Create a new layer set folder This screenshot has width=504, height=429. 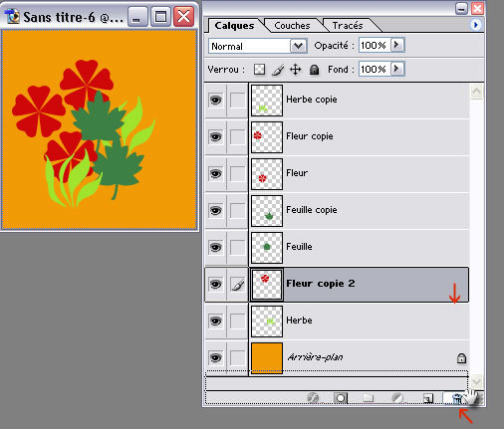(368, 397)
